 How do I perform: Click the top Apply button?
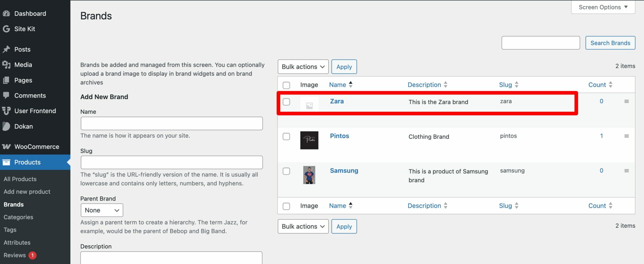point(344,67)
